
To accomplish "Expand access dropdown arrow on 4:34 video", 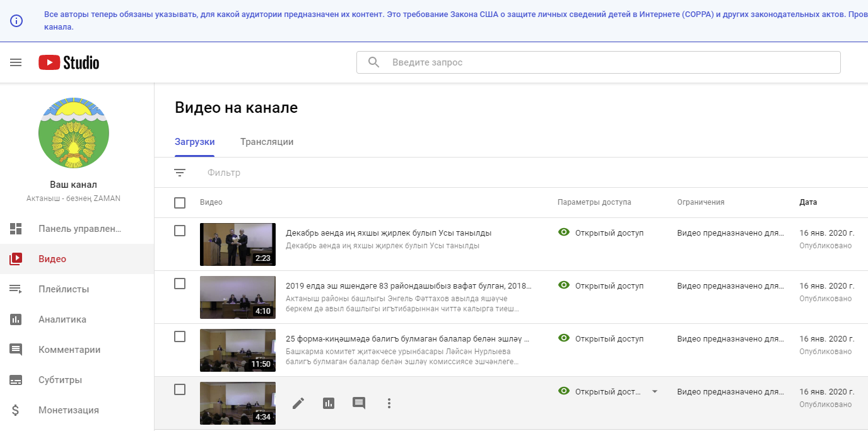I will (654, 391).
